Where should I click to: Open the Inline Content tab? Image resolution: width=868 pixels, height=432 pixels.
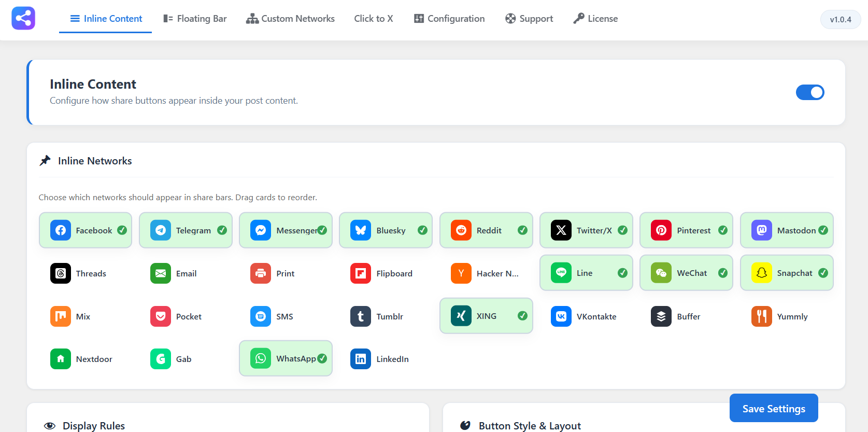[x=106, y=19]
